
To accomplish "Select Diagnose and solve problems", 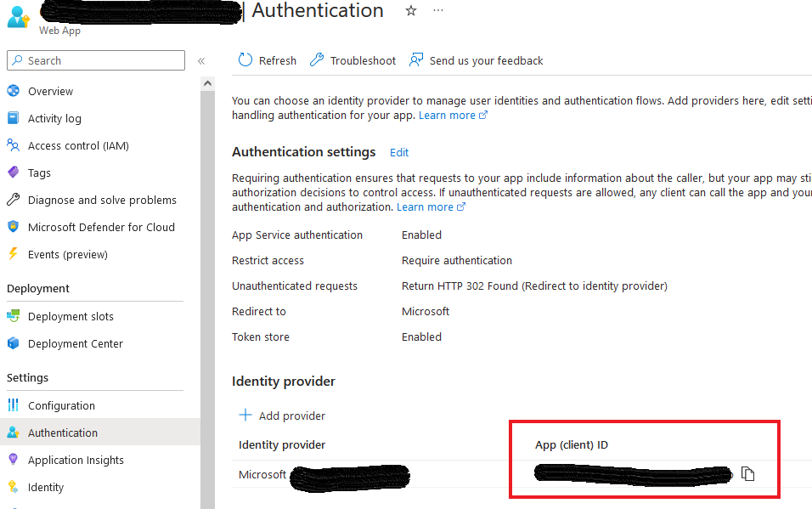I will (102, 200).
